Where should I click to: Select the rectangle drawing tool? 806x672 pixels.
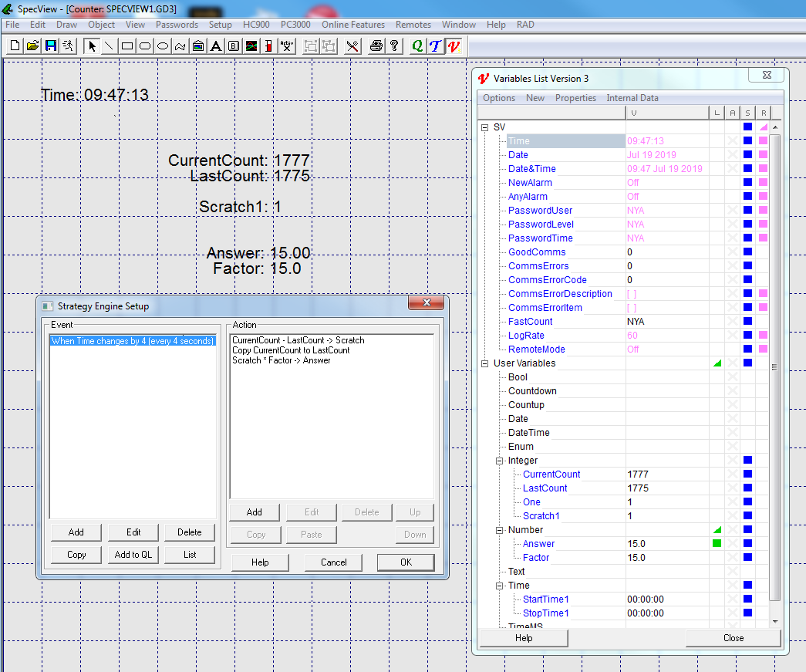[x=126, y=46]
